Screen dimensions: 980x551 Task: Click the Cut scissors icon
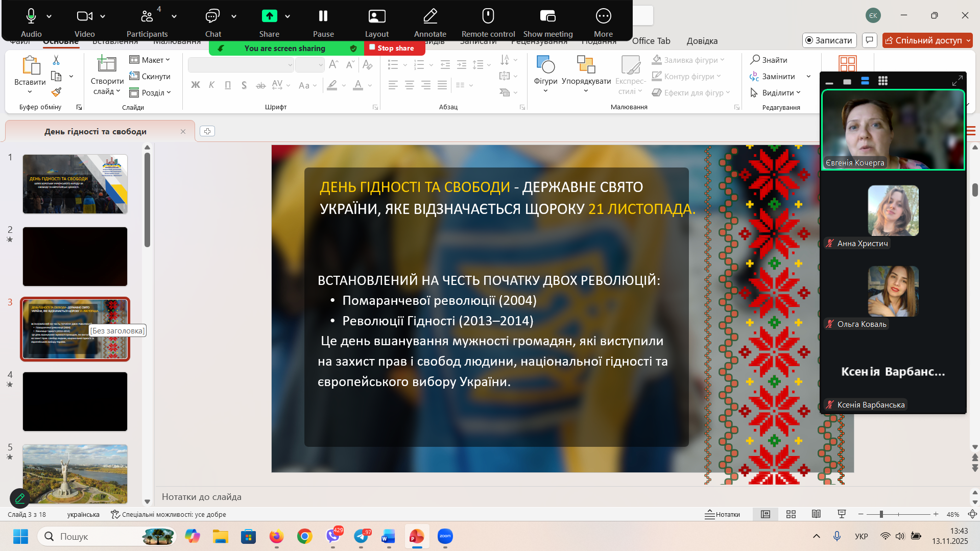click(56, 60)
